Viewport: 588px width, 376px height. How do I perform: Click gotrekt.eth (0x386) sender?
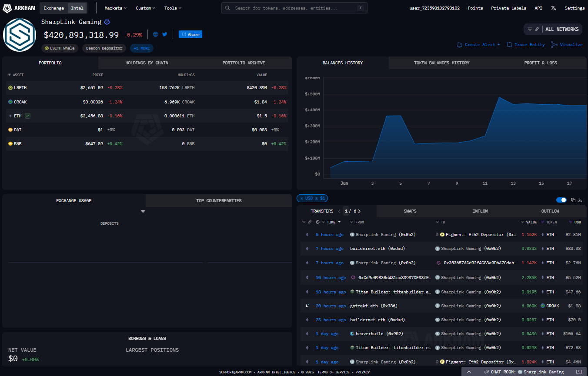[374, 306]
